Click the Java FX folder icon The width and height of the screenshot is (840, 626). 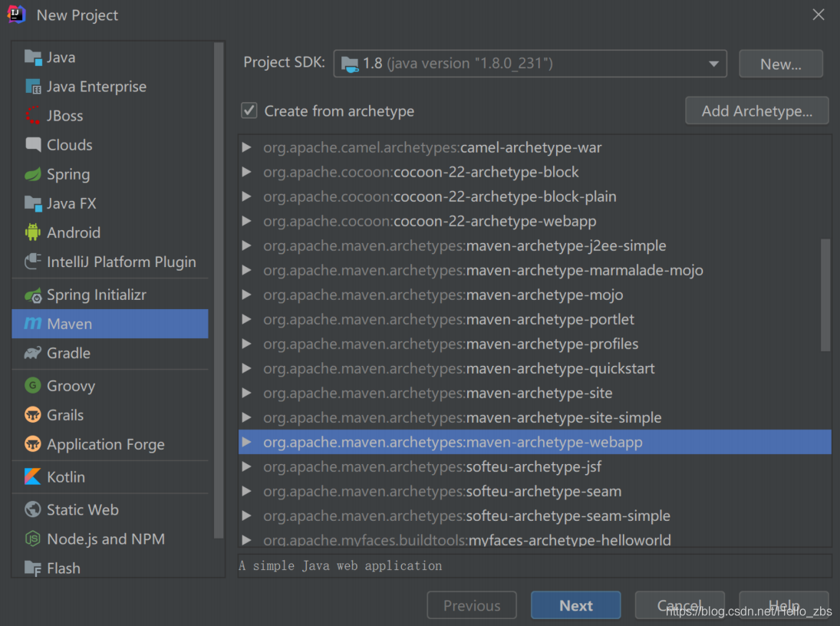[x=33, y=203]
